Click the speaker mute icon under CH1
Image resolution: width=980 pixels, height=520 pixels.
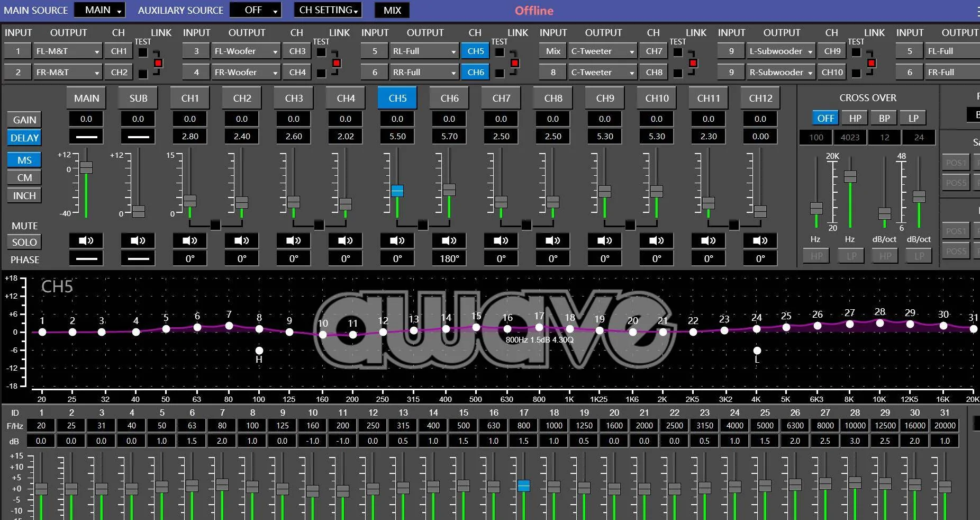point(190,241)
